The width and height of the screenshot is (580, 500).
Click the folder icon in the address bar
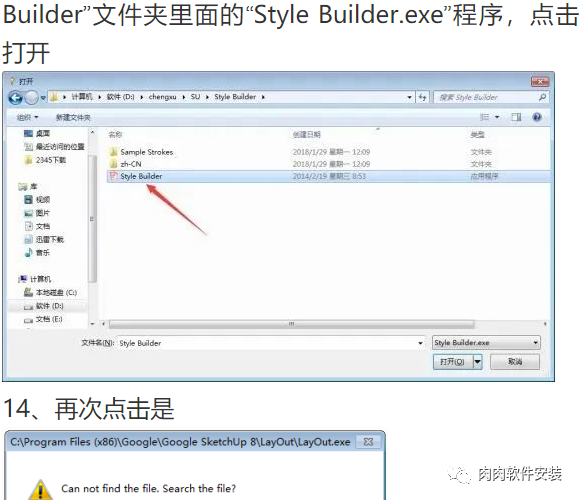point(54,97)
